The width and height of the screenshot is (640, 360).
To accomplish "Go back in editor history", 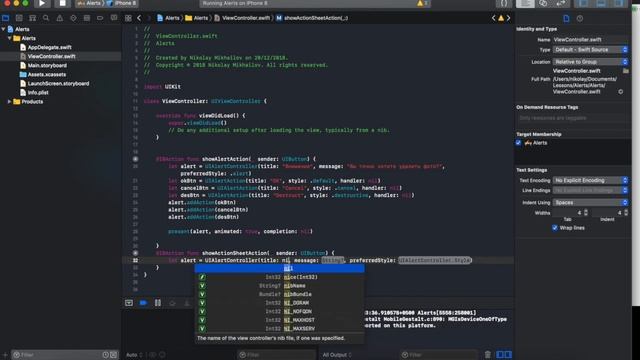I will (139, 18).
